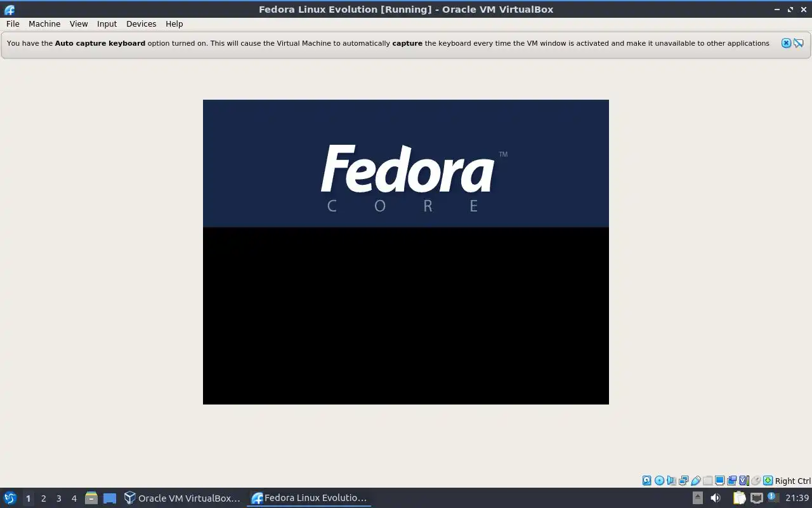
Task: Click inside the Fedora Core VM screen
Action: pyautogui.click(x=406, y=251)
